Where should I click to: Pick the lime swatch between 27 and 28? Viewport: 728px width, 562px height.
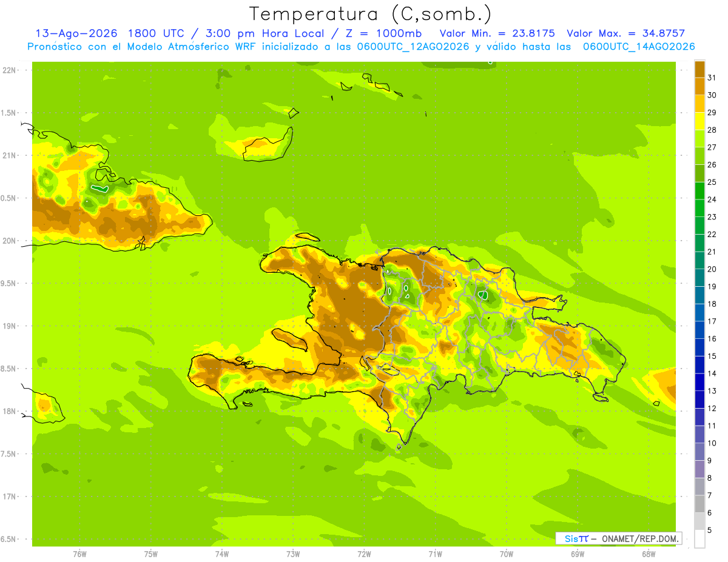pos(699,138)
